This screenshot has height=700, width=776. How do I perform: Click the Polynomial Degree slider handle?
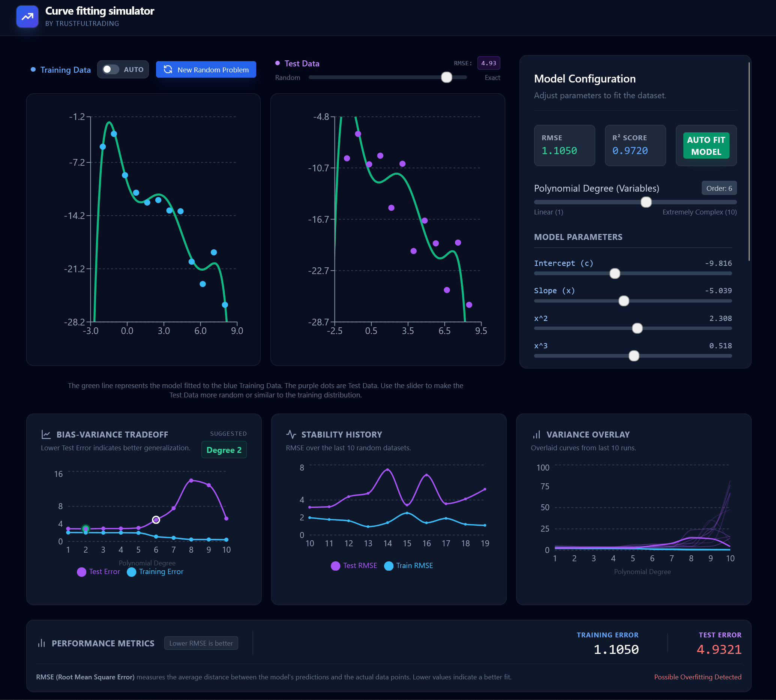[646, 202]
